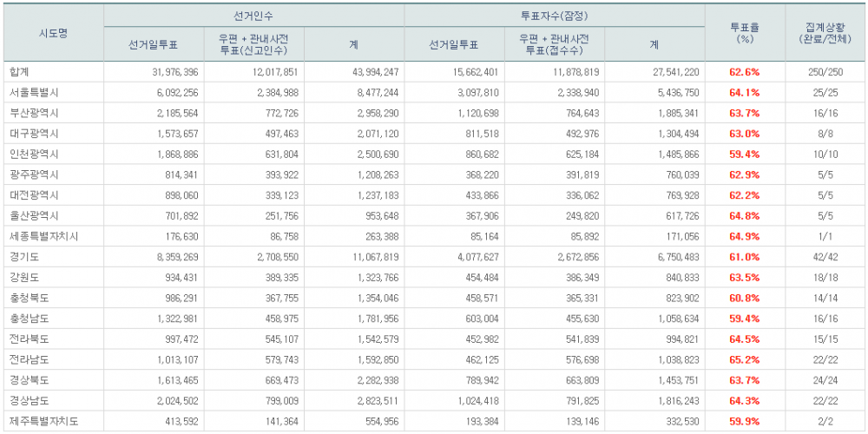The height and width of the screenshot is (434, 868).
Task: Click the 집계상황 (완료/전체) column header
Action: pos(825,33)
